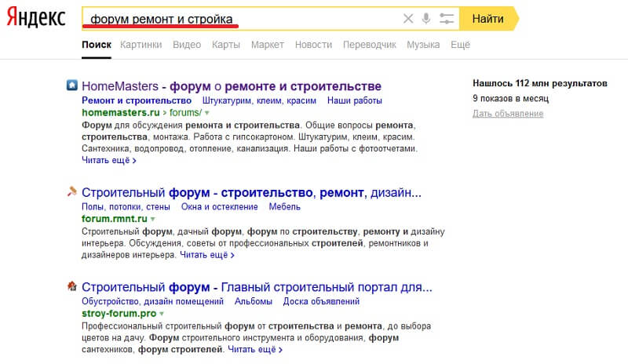Open Окна и остекление sitelink

pos(220,207)
